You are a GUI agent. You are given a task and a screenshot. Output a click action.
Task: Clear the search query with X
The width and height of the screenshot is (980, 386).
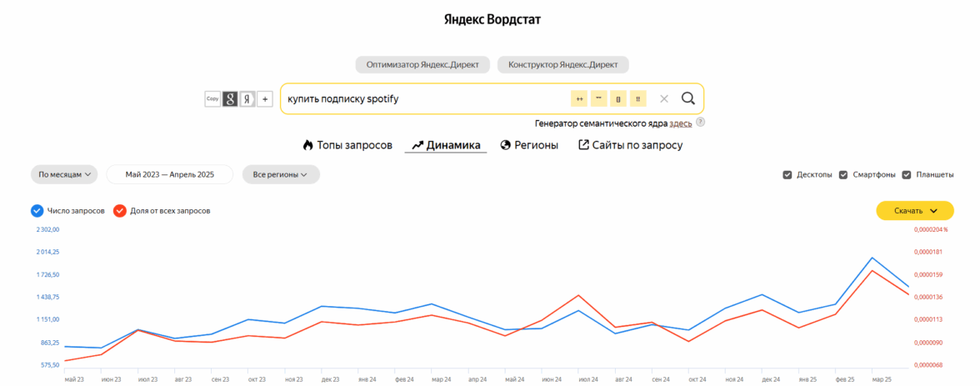pyautogui.click(x=664, y=98)
